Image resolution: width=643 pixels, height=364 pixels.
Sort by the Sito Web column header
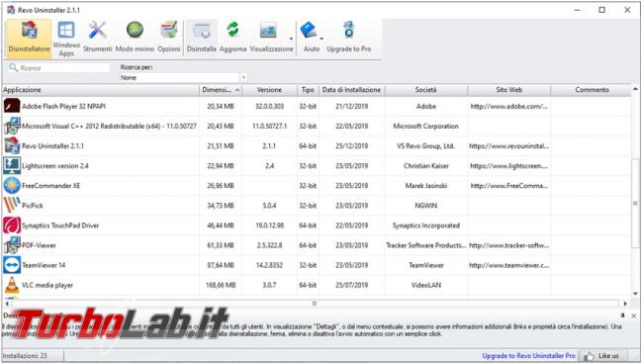[x=508, y=90]
